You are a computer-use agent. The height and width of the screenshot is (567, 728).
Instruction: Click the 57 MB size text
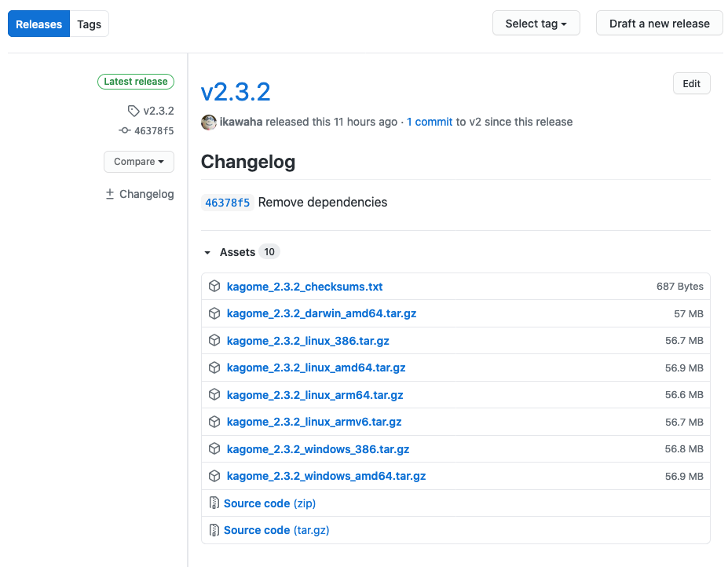[689, 313]
